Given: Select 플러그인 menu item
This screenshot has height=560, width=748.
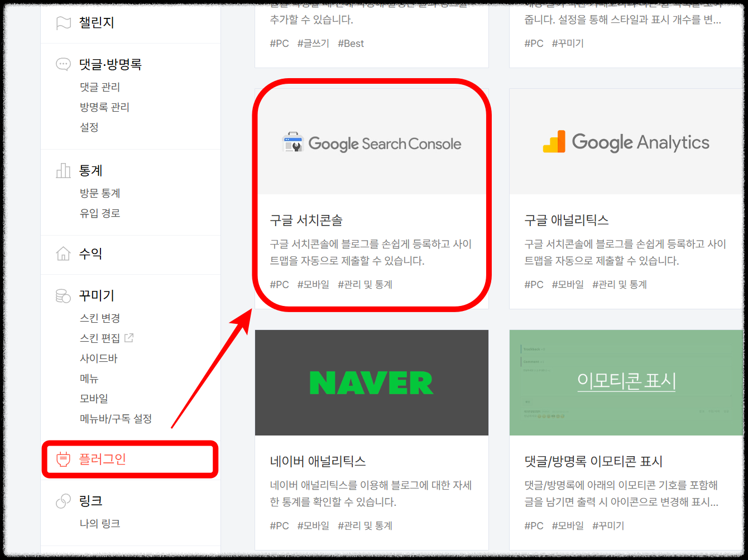Looking at the screenshot, I should [x=103, y=460].
